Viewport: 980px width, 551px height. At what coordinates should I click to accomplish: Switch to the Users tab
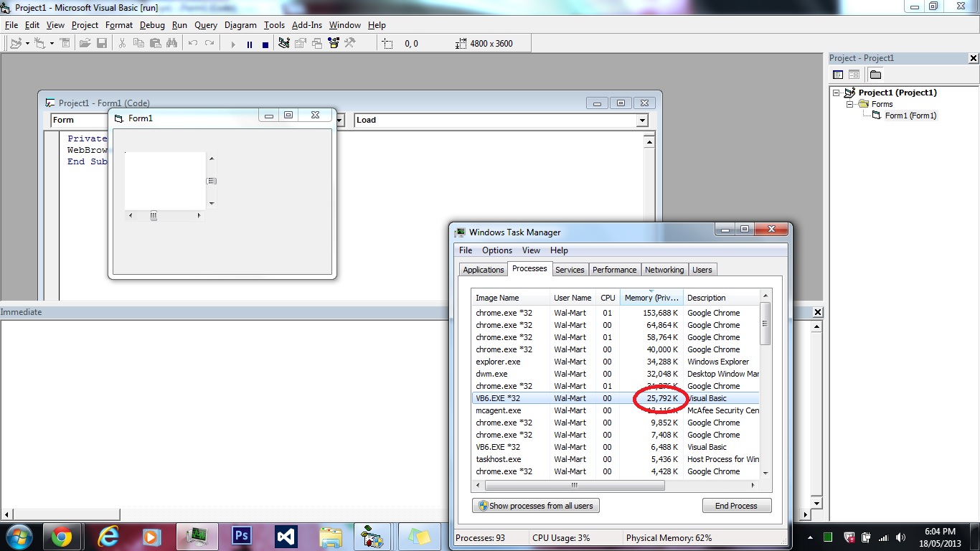(x=702, y=270)
